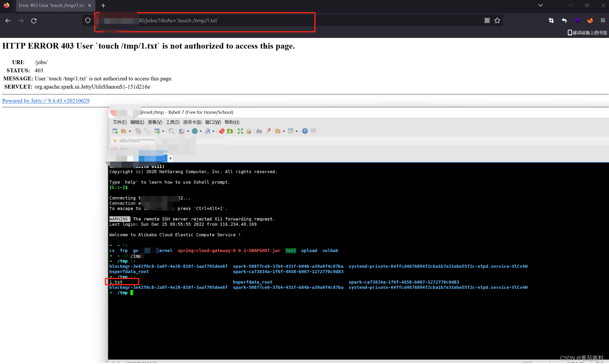
Task: Create a new session in Xshell toolbar
Action: click(x=115, y=131)
